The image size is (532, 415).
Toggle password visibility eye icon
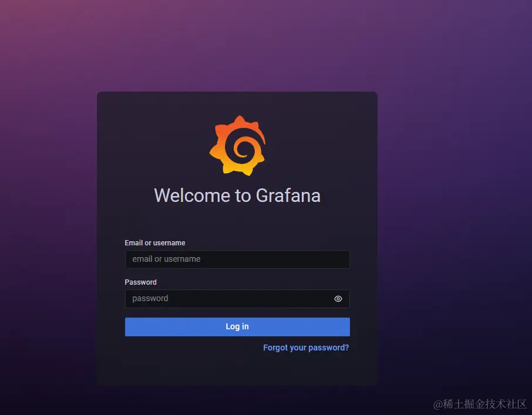click(x=338, y=299)
